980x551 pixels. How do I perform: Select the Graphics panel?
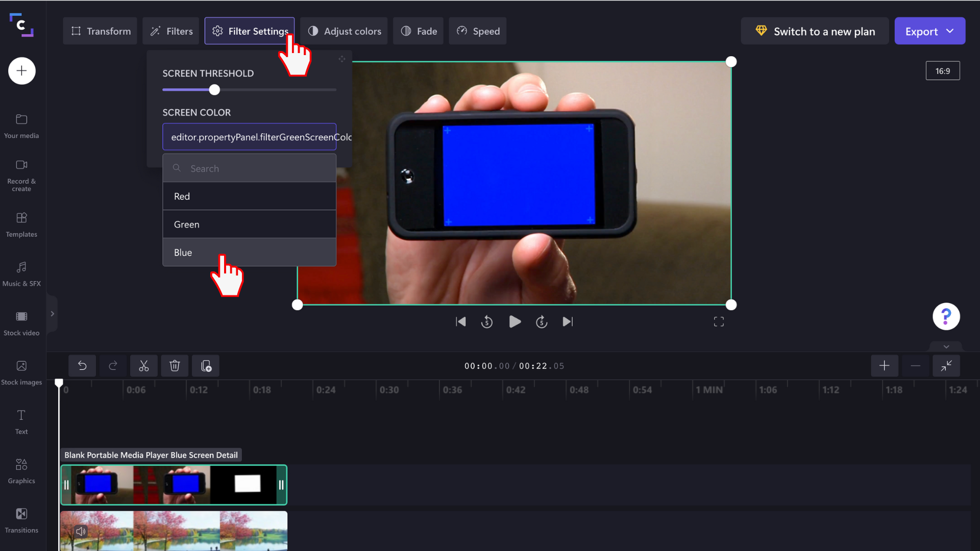coord(21,470)
